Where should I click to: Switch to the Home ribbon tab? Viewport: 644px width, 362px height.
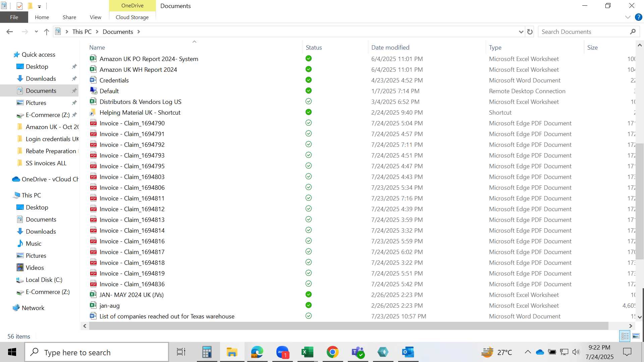point(42,17)
